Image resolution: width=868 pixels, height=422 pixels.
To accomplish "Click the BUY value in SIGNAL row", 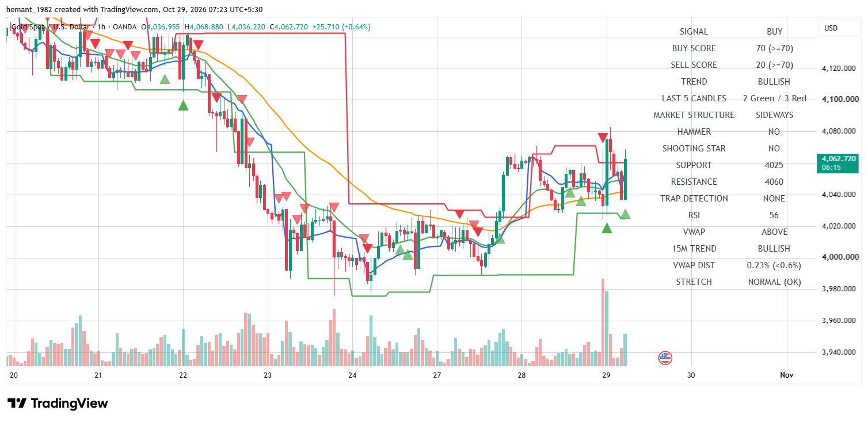I will coord(774,32).
